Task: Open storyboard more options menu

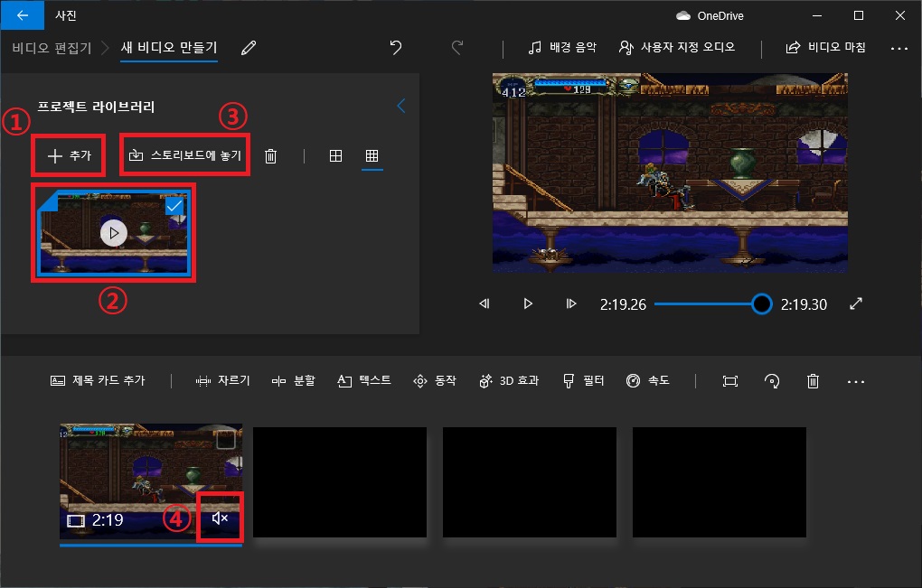Action: [x=855, y=382]
